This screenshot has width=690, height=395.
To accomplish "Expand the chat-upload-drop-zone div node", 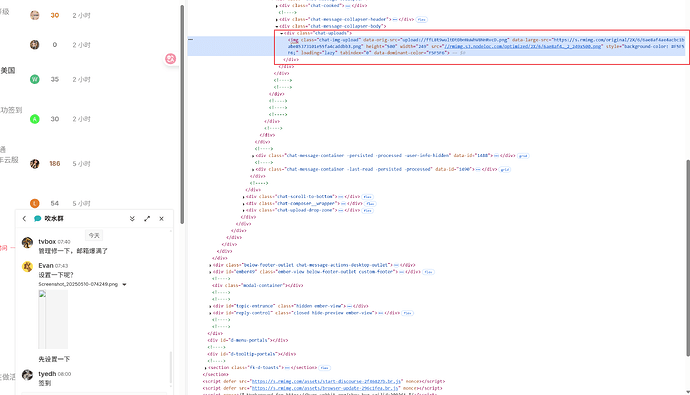I will (x=243, y=211).
